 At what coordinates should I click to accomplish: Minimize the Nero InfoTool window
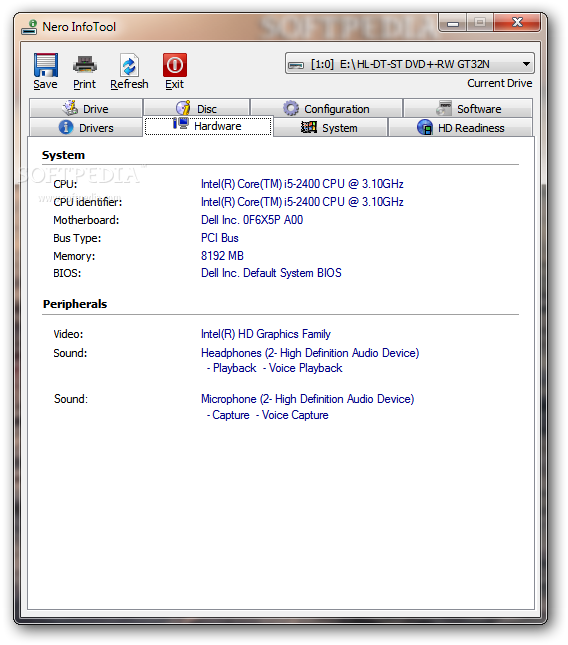(x=453, y=23)
